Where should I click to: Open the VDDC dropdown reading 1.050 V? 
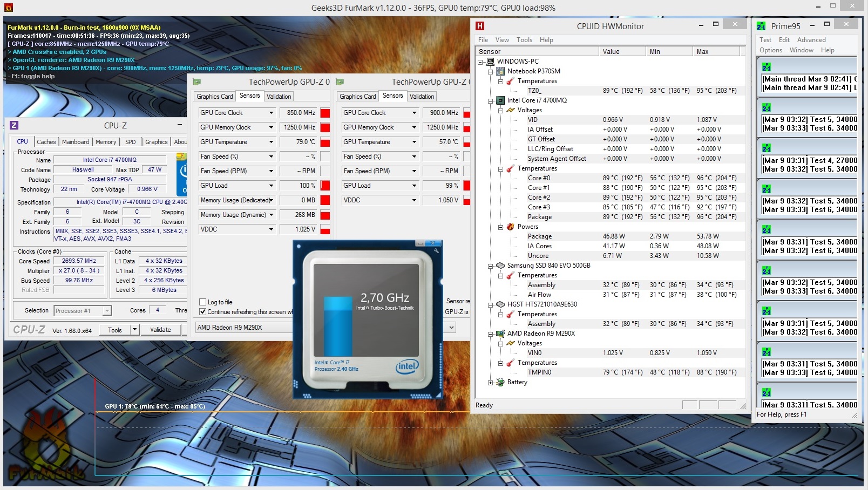coord(415,200)
